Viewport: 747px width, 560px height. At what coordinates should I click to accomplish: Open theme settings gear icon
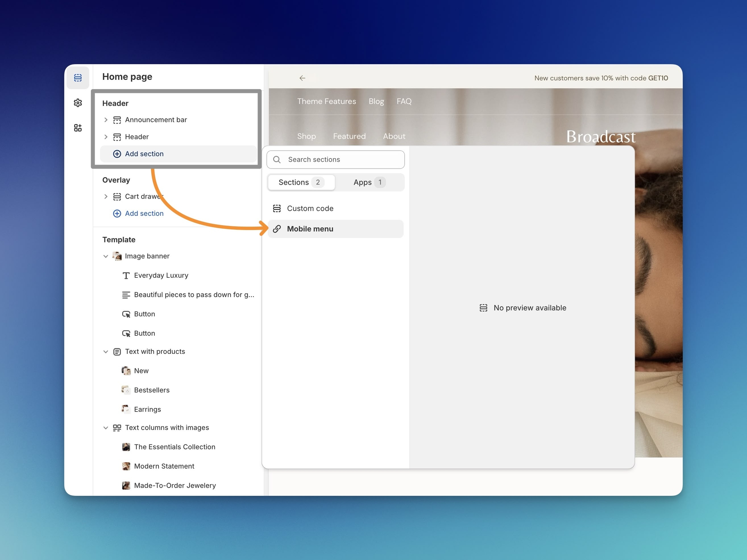tap(78, 103)
